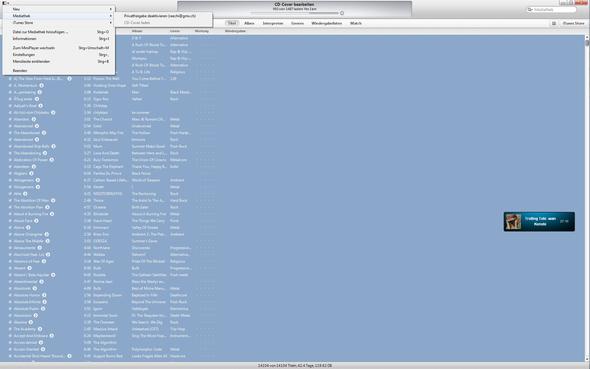Screen dimensions: 590x369
Task: Click the now-playing notification album thumbnail
Action: point(513,222)
